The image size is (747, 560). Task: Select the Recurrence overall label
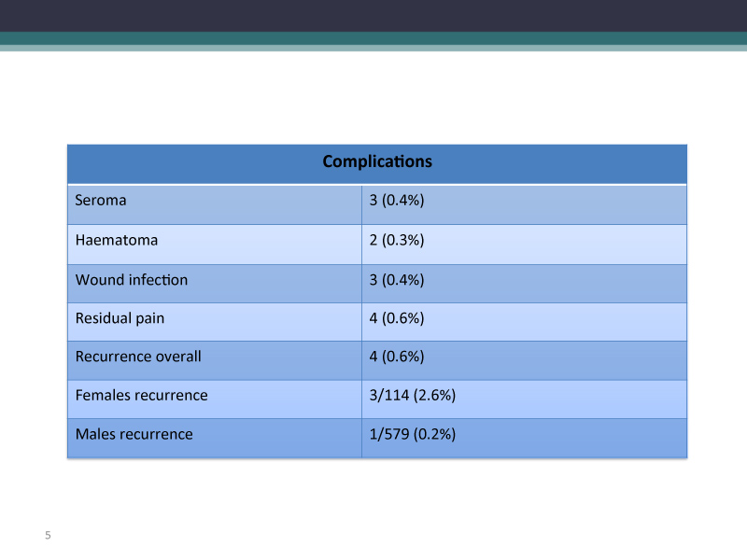[x=138, y=357]
